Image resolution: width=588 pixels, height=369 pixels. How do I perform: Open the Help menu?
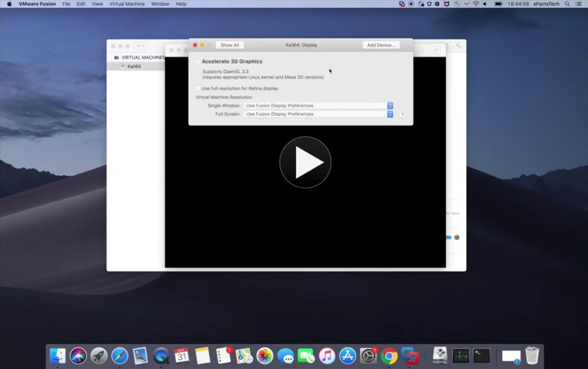[x=181, y=4]
